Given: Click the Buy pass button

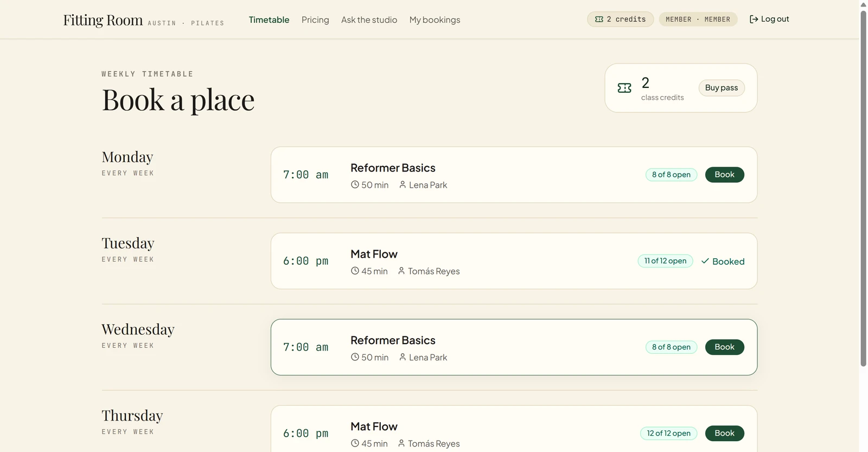Looking at the screenshot, I should [x=722, y=88].
